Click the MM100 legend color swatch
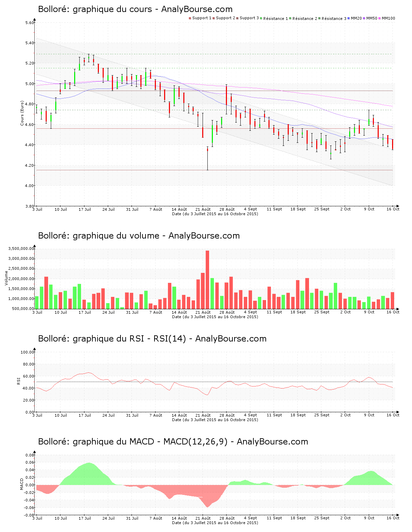This screenshot has height=532, width=412. tap(380, 18)
